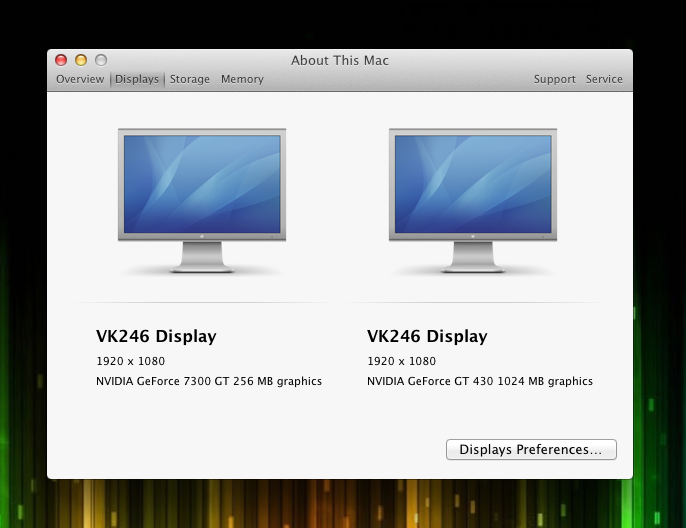686x528 pixels.
Task: Click the gray zoom window button
Action: click(x=101, y=60)
